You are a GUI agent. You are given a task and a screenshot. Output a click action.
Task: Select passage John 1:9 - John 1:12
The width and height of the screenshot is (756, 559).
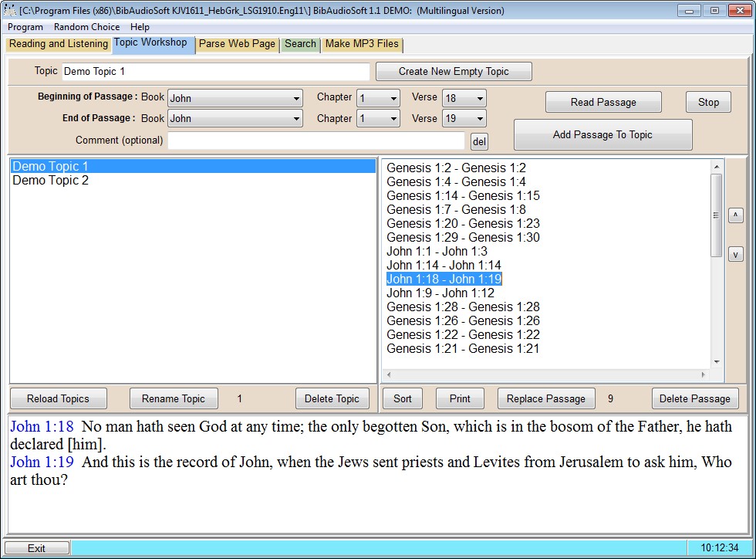[x=440, y=293]
